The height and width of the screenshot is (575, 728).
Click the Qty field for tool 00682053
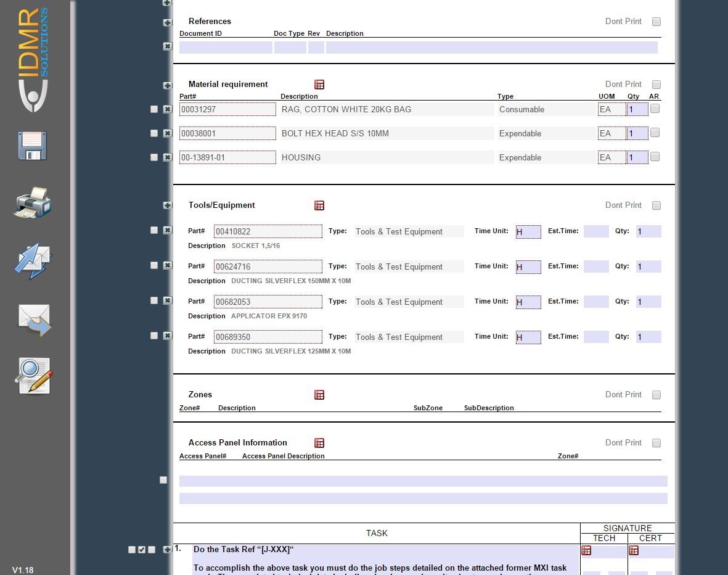coord(648,302)
